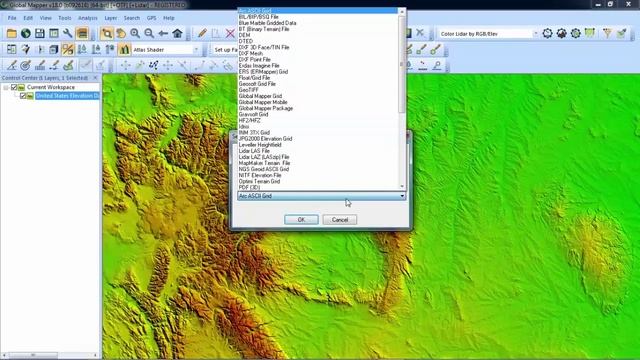Choose Leveller Heightfield in the list
The height and width of the screenshot is (360, 640).
260,145
